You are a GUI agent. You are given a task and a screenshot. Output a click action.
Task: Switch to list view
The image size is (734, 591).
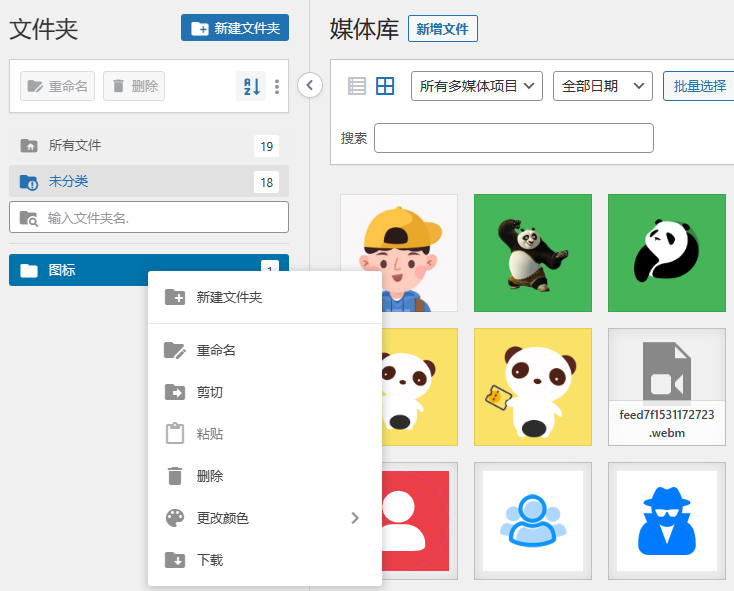[357, 86]
